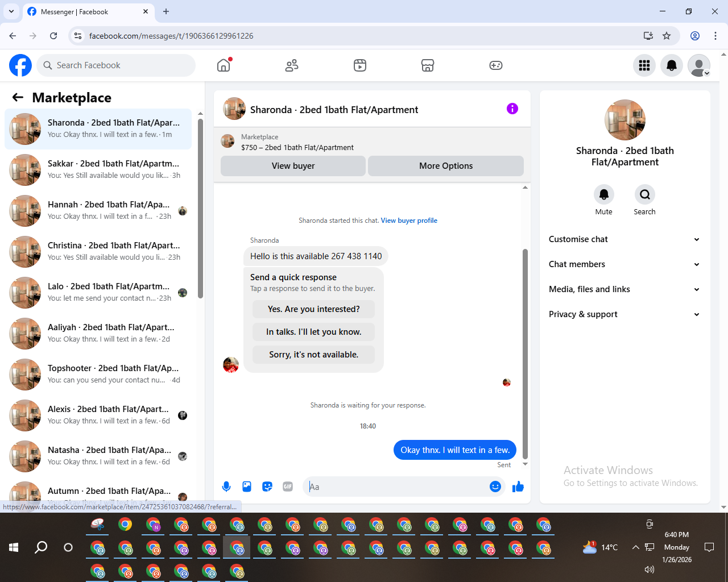The width and height of the screenshot is (728, 582).
Task: Open Windows taskbar search
Action: [41, 547]
